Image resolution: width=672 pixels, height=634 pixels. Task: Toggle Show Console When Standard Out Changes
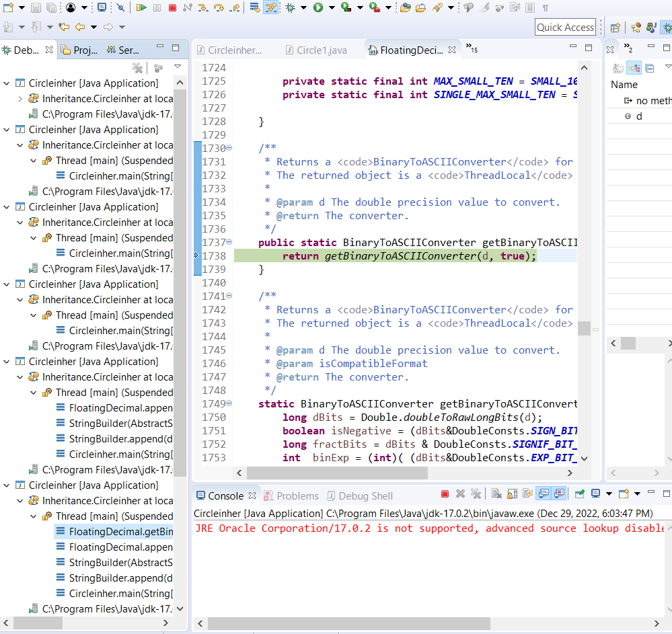(543, 494)
